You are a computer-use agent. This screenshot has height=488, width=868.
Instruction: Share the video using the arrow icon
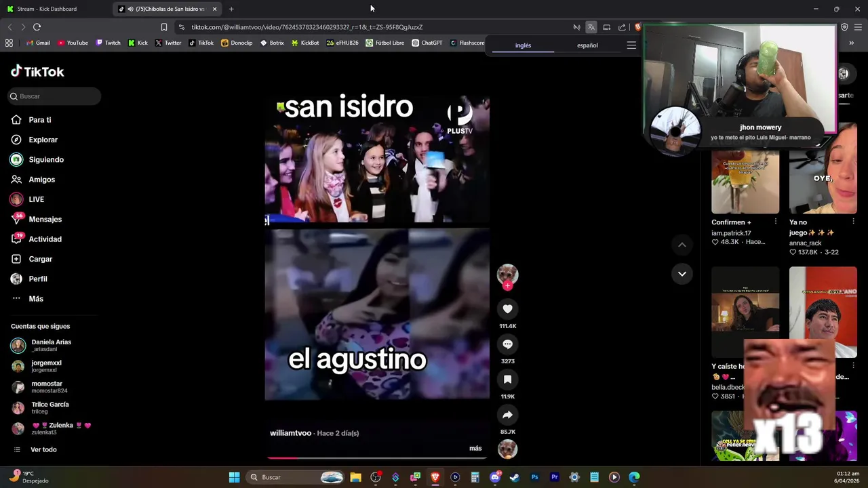(507, 415)
